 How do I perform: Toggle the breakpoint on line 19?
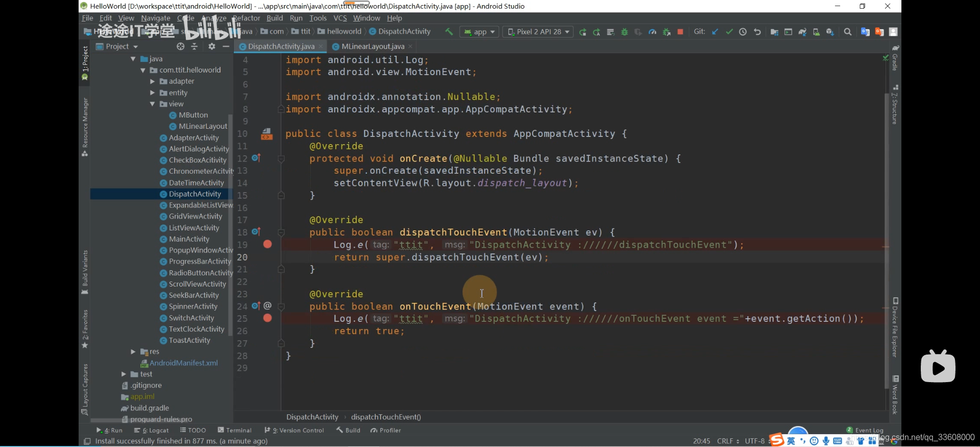267,244
